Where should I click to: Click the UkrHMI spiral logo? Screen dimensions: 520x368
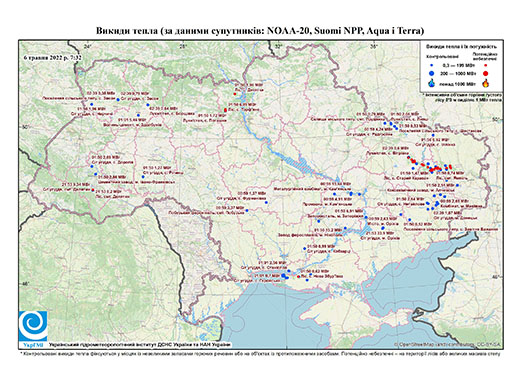pos(33,327)
